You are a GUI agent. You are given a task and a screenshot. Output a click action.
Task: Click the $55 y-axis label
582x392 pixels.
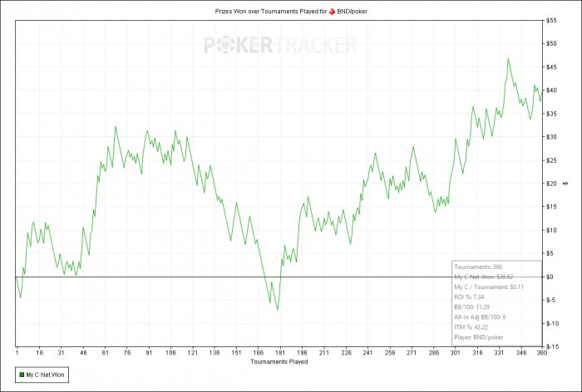pos(551,21)
